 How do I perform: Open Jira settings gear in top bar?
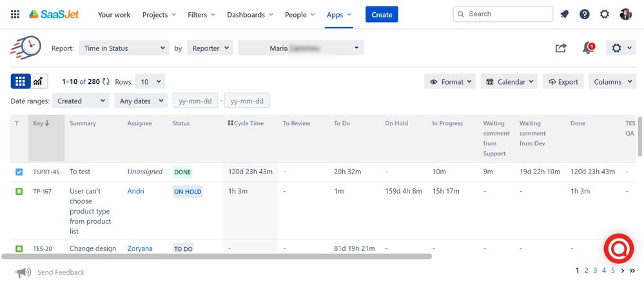[605, 14]
